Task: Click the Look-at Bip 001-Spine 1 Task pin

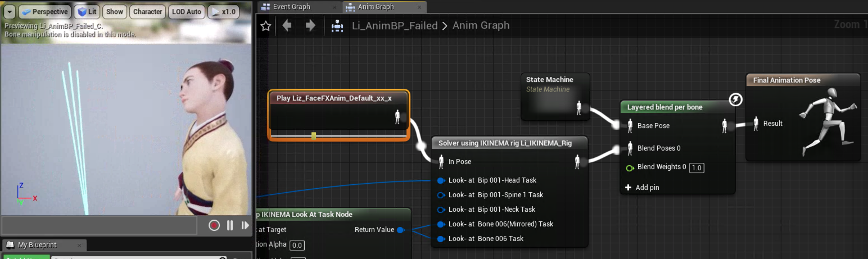Action: point(441,195)
